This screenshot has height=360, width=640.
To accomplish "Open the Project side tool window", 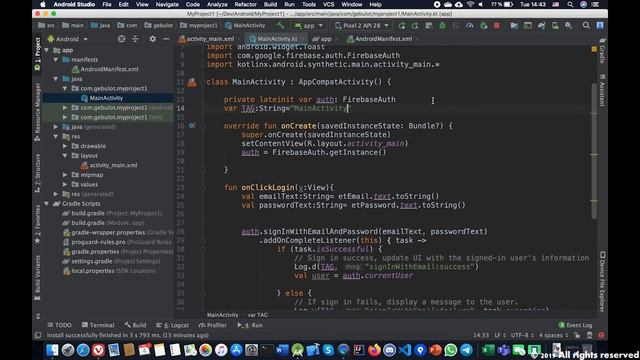I will click(x=38, y=54).
